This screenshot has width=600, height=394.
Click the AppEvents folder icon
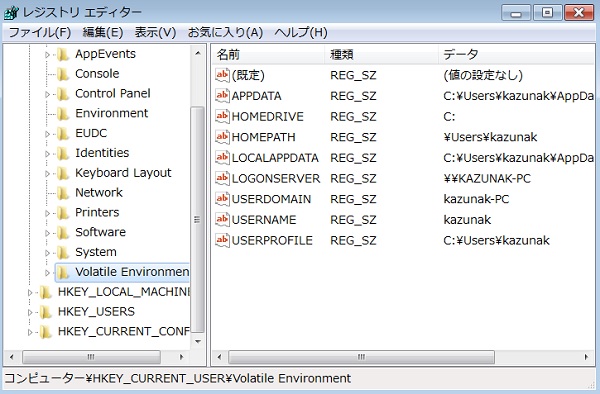63,54
